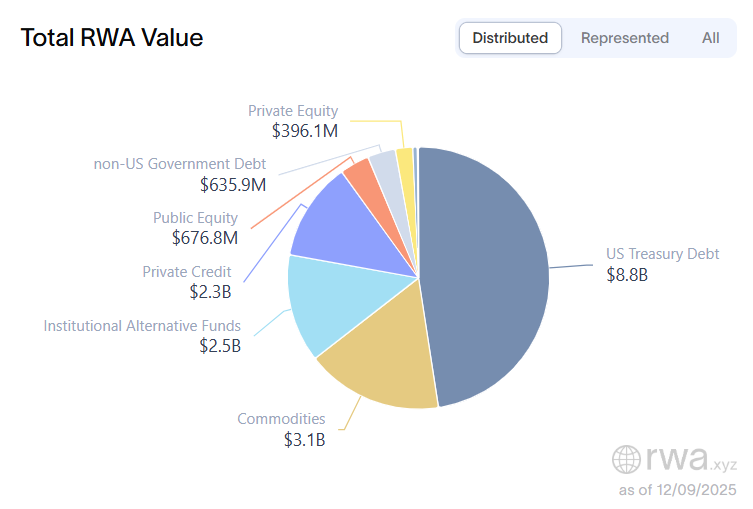The image size is (753, 509).
Task: Select the orange Public Equity slice
Action: 359,174
